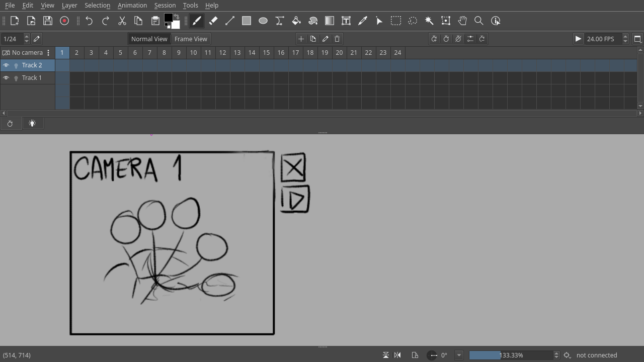The width and height of the screenshot is (644, 362).
Task: Activate the Magic Wand selection tool
Action: (x=429, y=21)
